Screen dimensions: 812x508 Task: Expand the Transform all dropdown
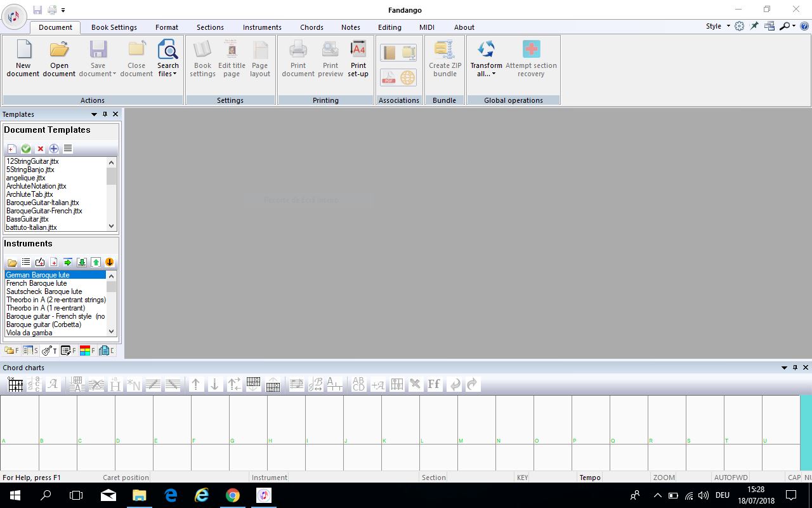(486, 74)
